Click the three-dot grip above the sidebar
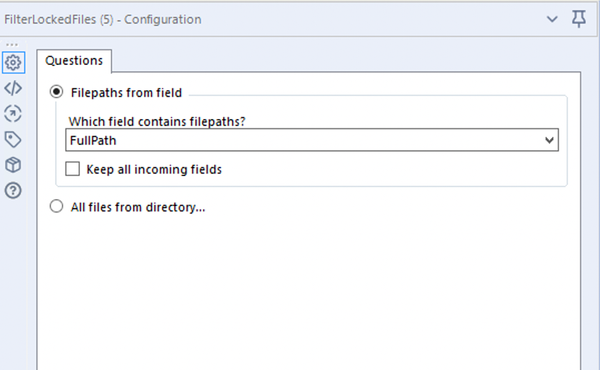The height and width of the screenshot is (370, 600). pos(12,45)
